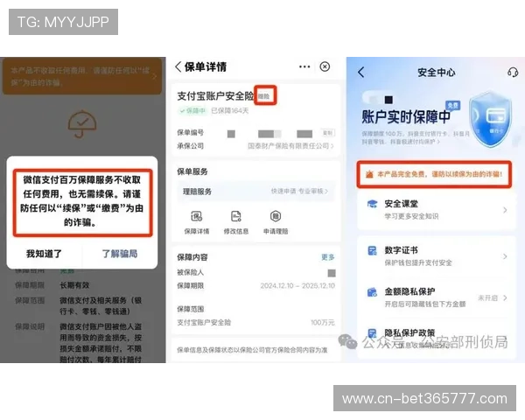The image size is (525, 420).
Task: Open the 数字证书 entry
Action: (x=437, y=256)
